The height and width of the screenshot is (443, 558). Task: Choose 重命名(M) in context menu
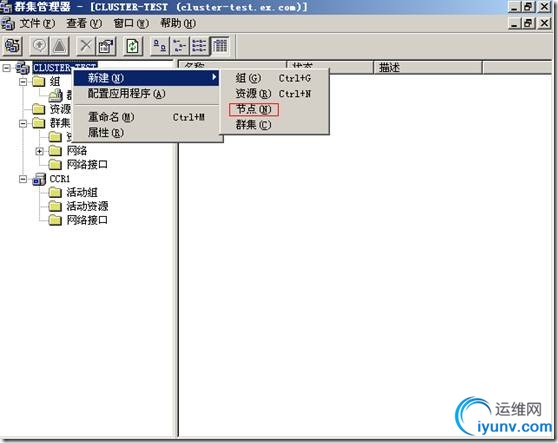click(146, 117)
